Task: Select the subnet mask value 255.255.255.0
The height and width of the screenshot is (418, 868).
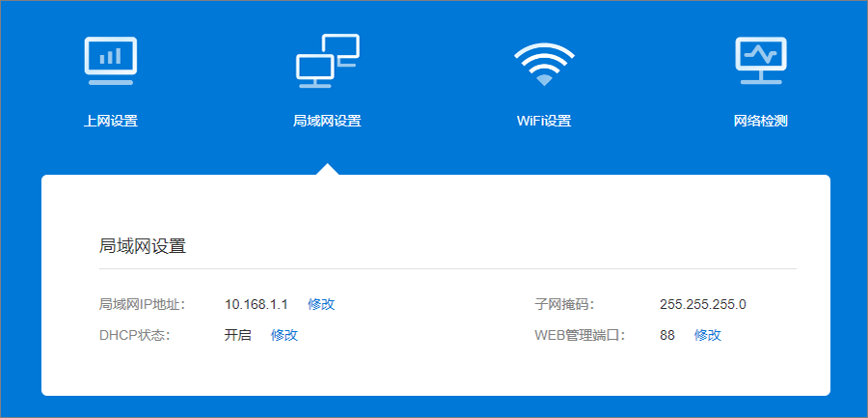Action: pos(702,304)
